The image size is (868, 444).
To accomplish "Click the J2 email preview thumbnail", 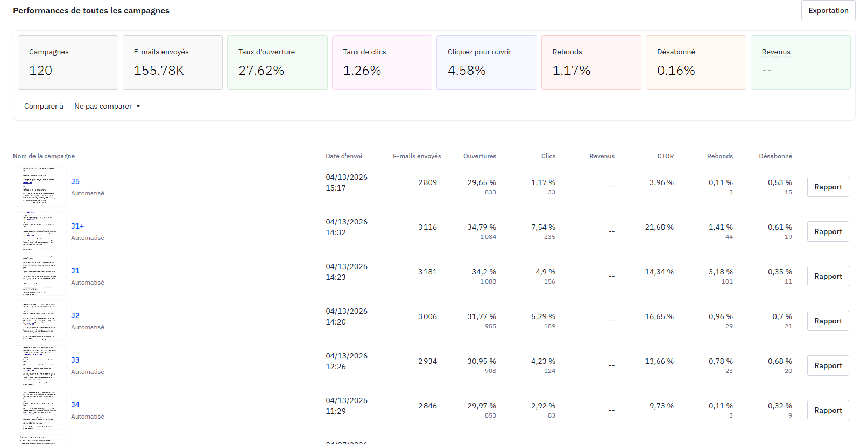I will (x=40, y=320).
